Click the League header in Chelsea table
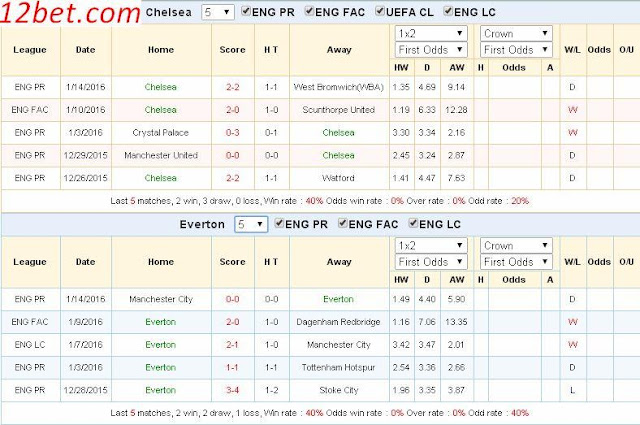The image size is (640, 425). point(30,50)
